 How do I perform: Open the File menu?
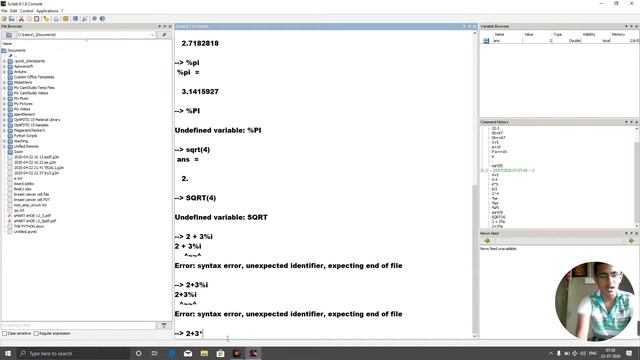(4, 11)
